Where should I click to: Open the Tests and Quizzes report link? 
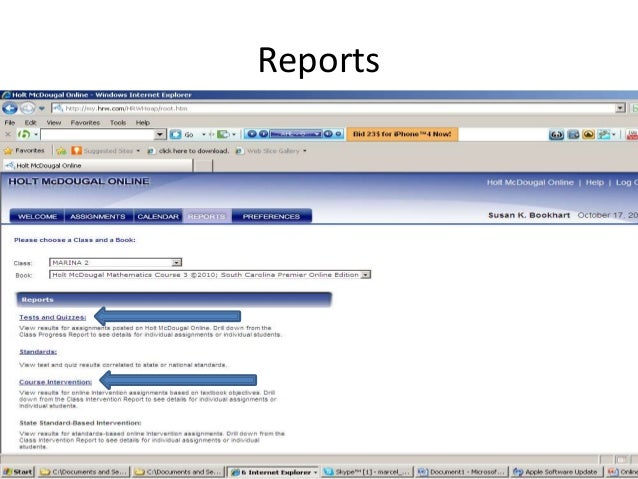point(53,317)
